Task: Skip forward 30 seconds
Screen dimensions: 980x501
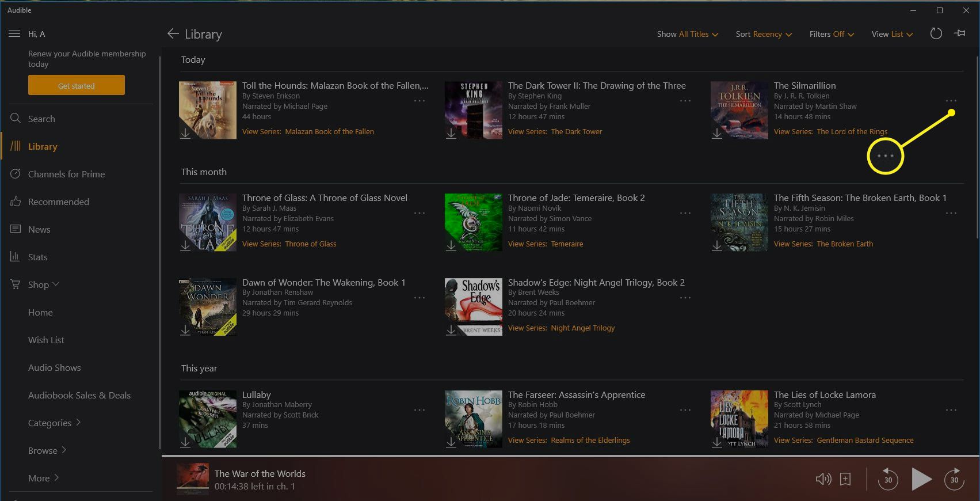Action: tap(954, 479)
